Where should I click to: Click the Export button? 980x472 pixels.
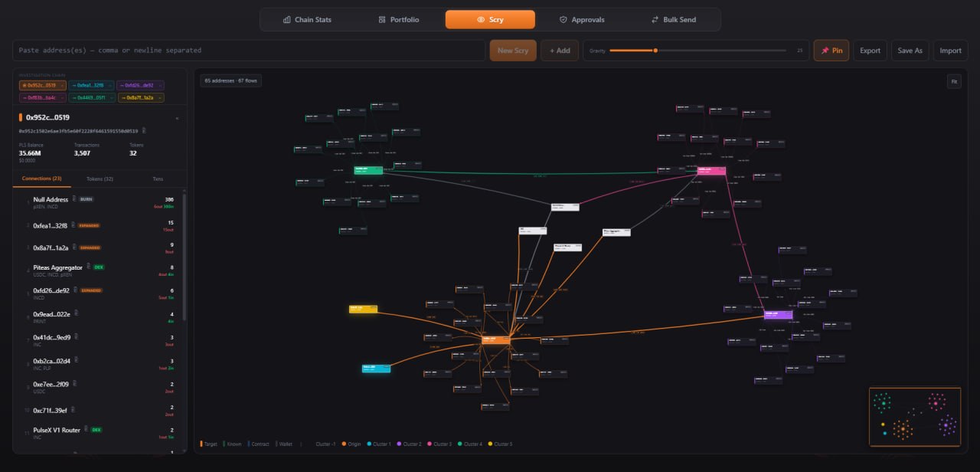coord(870,51)
